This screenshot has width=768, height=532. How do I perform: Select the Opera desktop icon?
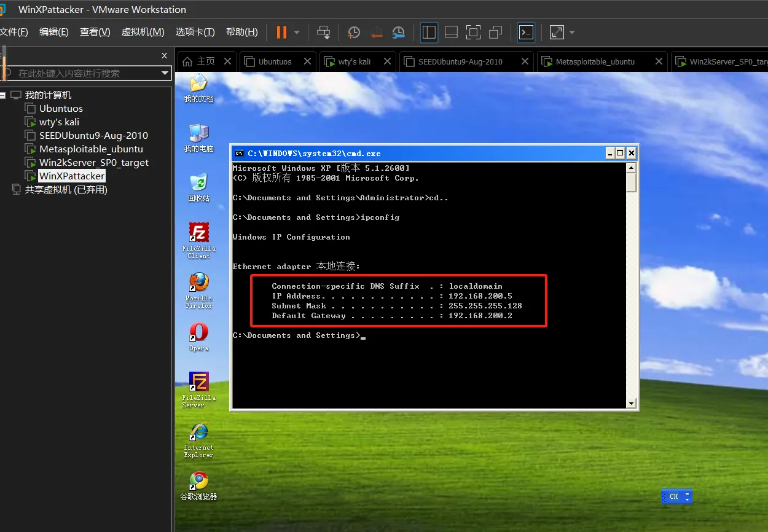coord(198,337)
